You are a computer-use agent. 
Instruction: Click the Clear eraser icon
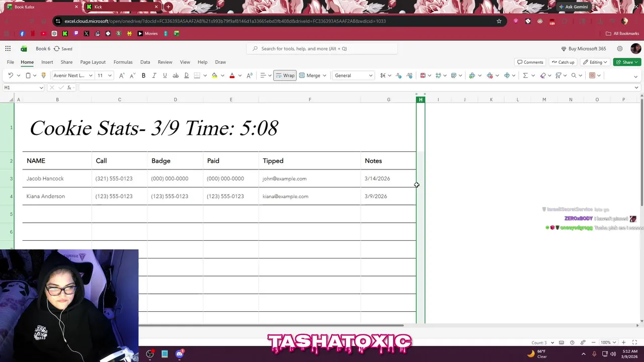tap(543, 75)
